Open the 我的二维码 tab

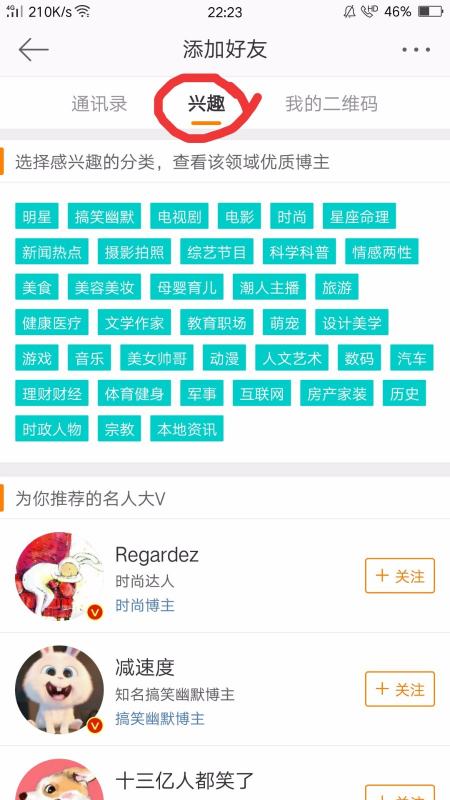(x=332, y=104)
